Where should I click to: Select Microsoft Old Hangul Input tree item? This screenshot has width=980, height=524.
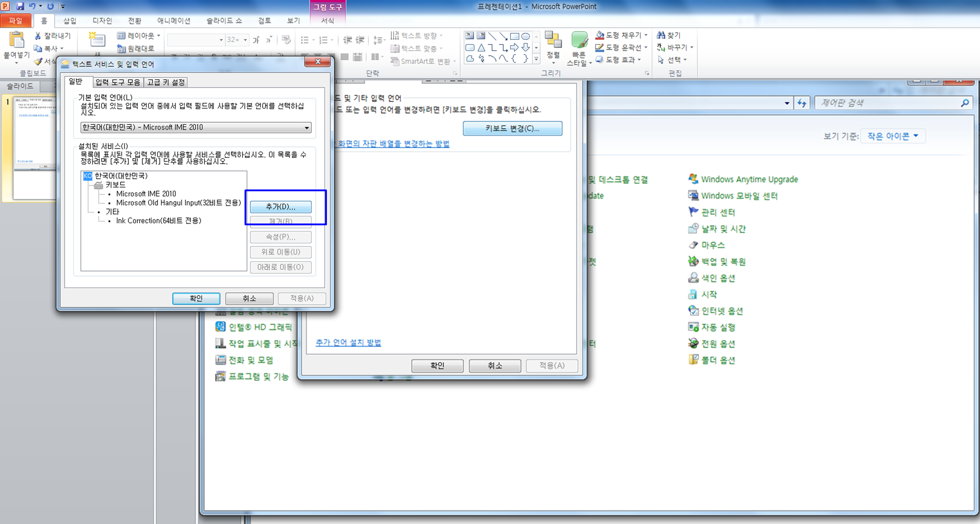point(178,203)
